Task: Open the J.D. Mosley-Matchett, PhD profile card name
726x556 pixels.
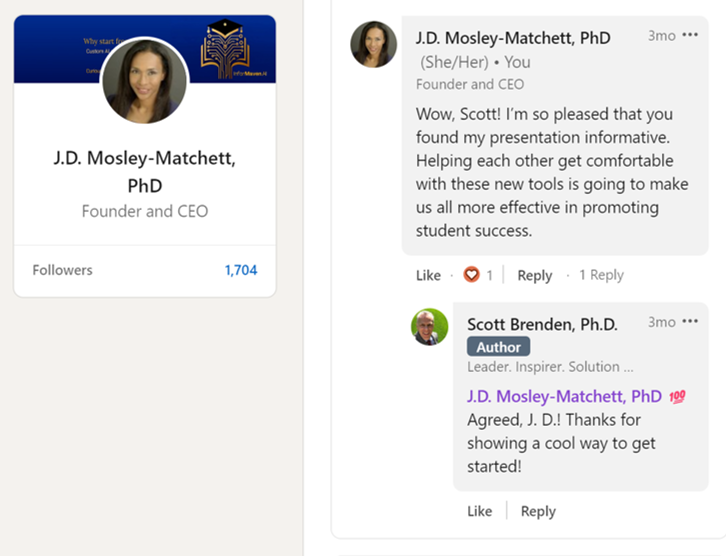Action: pyautogui.click(x=145, y=171)
